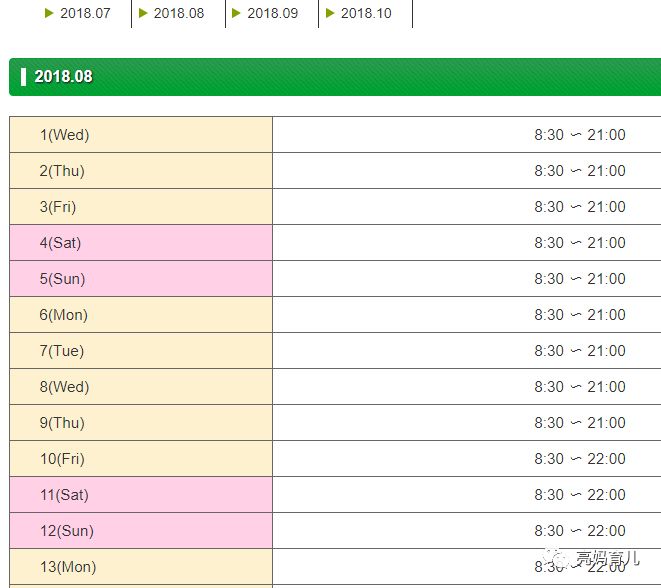Select the 5(Sun) pink date cell
The width and height of the screenshot is (661, 588).
141,279
